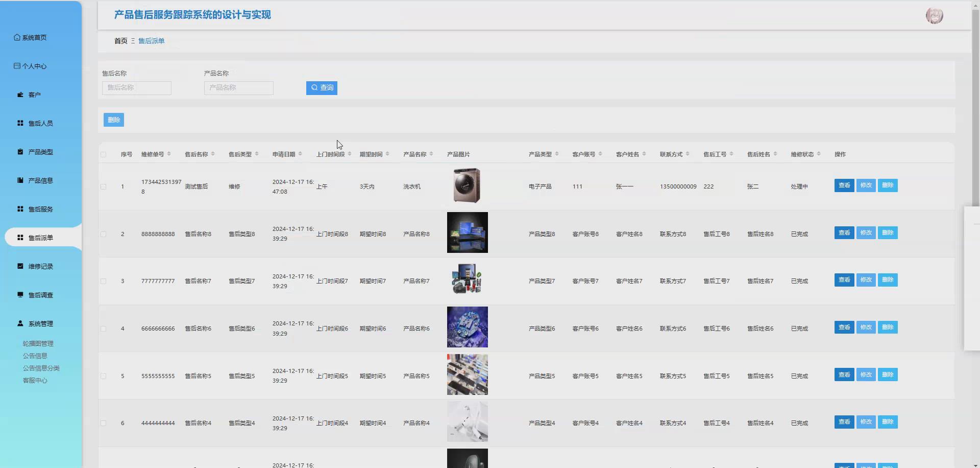
Task: Select status cell 处理中
Action: coord(799,186)
